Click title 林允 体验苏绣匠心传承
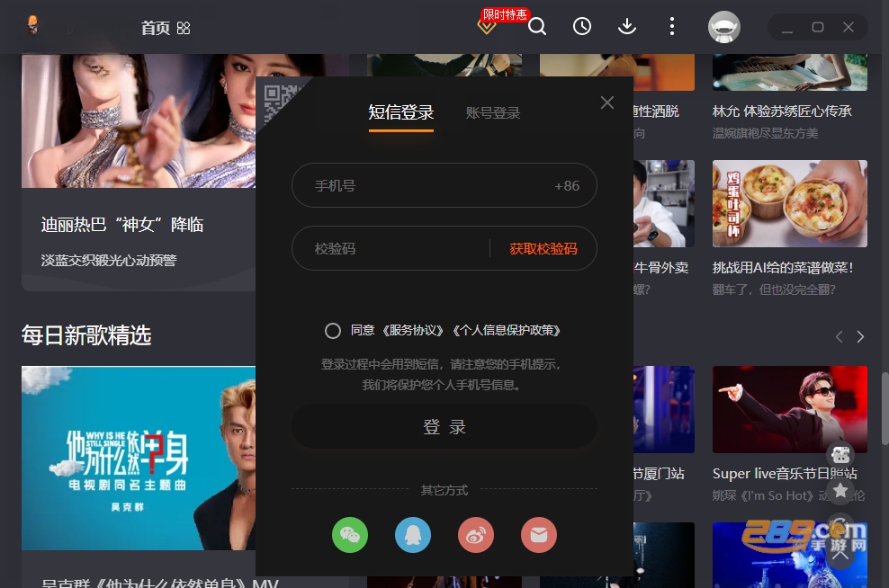 pos(782,111)
